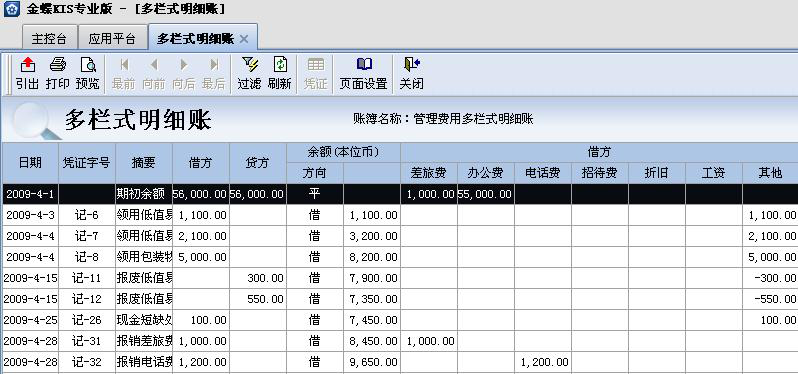The width and height of the screenshot is (798, 374).
Task: Click the 2009-4-25 date cell
Action: tap(31, 320)
